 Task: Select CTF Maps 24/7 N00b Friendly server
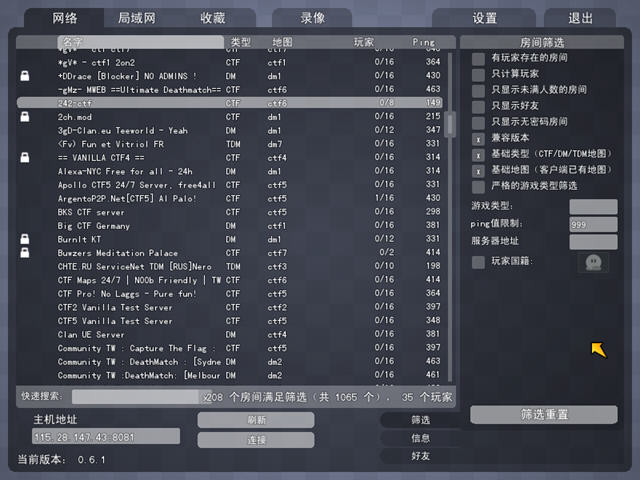pyautogui.click(x=229, y=280)
